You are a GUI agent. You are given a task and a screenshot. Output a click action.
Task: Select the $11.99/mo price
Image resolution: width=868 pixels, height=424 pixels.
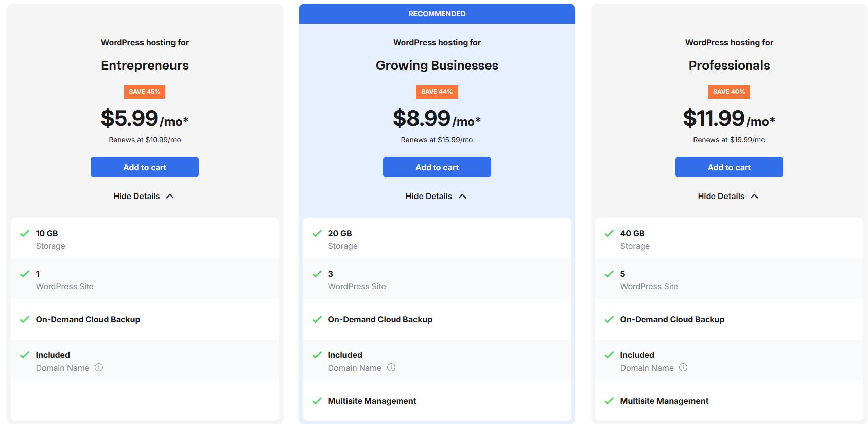pos(729,118)
